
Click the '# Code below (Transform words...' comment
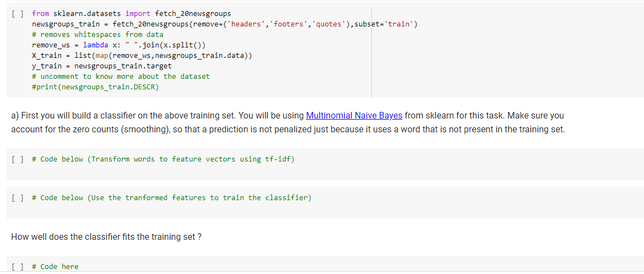coord(163,159)
